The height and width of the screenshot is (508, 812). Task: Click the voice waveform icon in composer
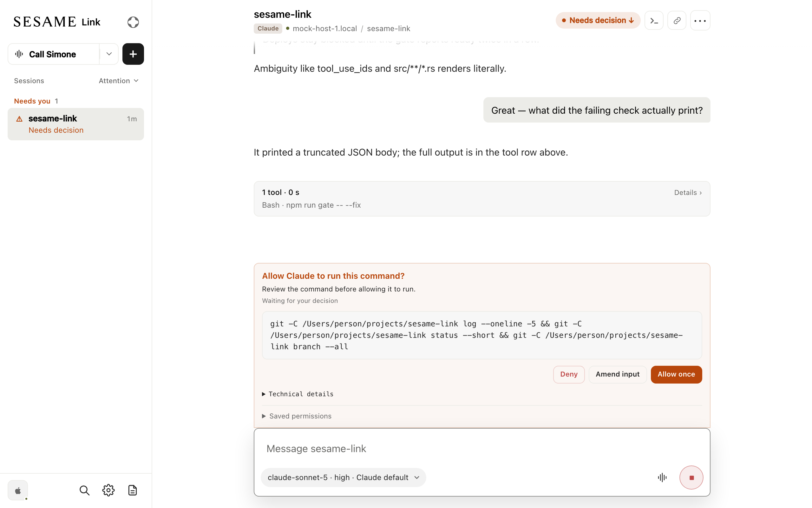point(662,478)
